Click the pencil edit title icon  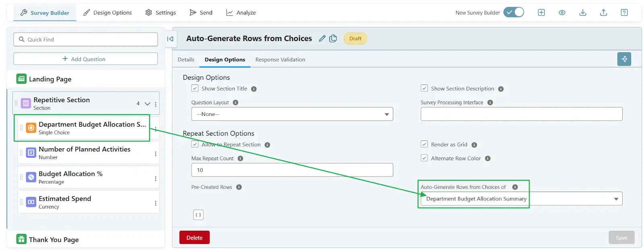(322, 39)
